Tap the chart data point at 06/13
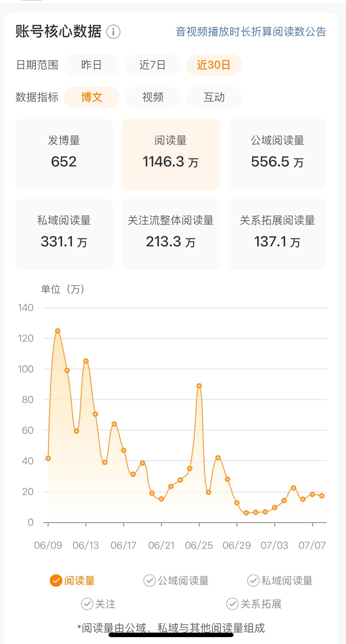Image resolution: width=346 pixels, height=644 pixels. click(x=86, y=361)
